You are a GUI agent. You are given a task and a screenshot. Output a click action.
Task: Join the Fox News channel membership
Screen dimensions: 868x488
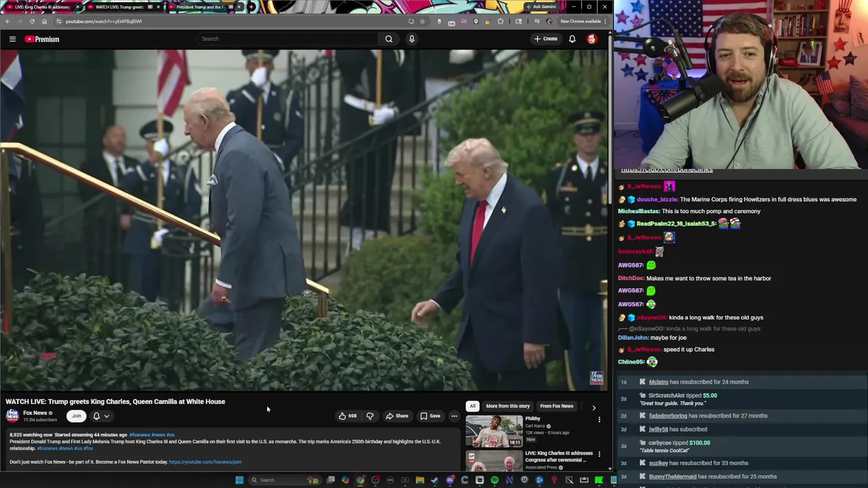pos(76,416)
